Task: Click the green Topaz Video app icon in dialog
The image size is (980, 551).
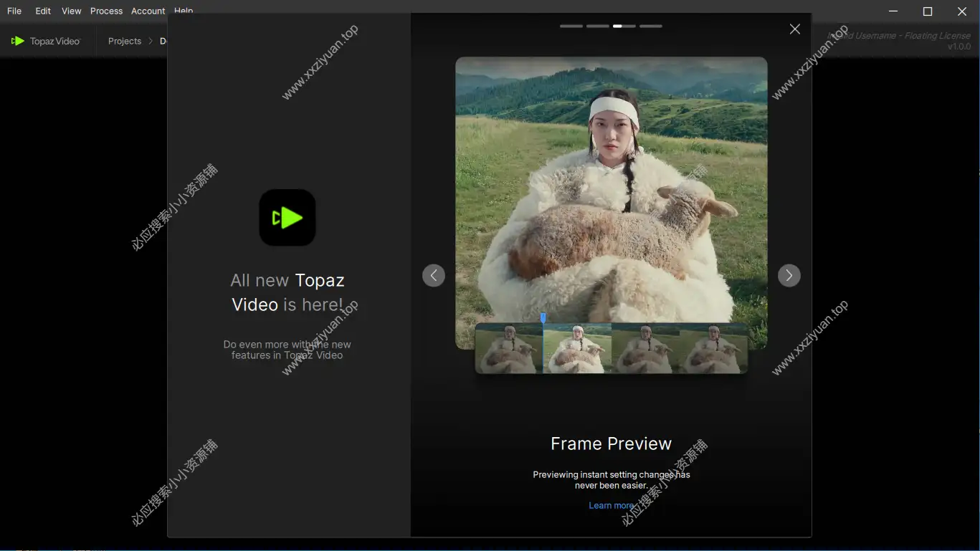Action: [x=287, y=217]
